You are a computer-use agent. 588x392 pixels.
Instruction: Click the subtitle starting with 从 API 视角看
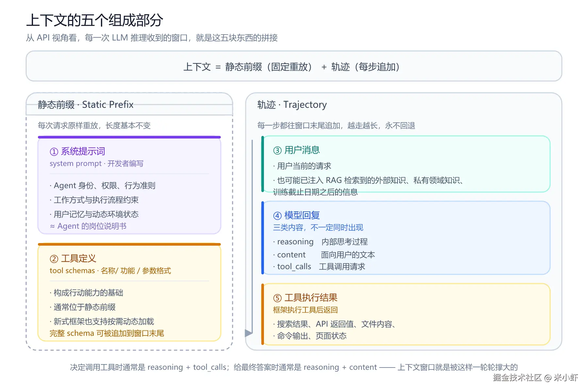[x=152, y=38]
